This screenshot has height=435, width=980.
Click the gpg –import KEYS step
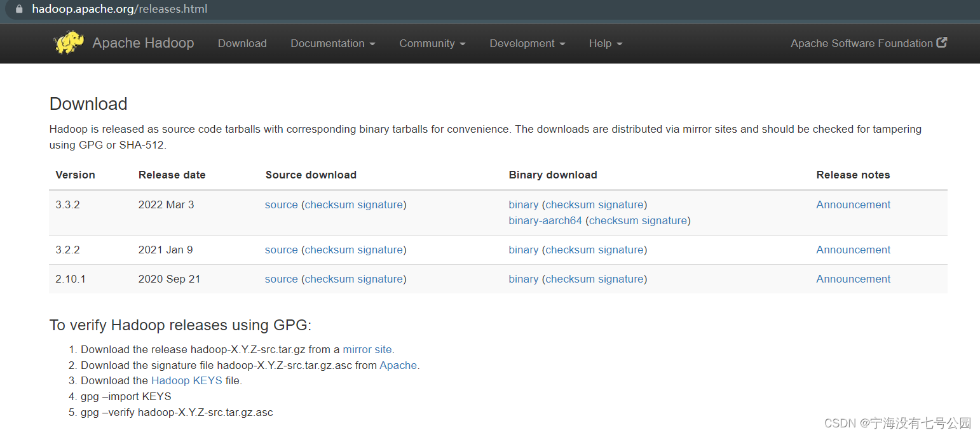pos(126,396)
